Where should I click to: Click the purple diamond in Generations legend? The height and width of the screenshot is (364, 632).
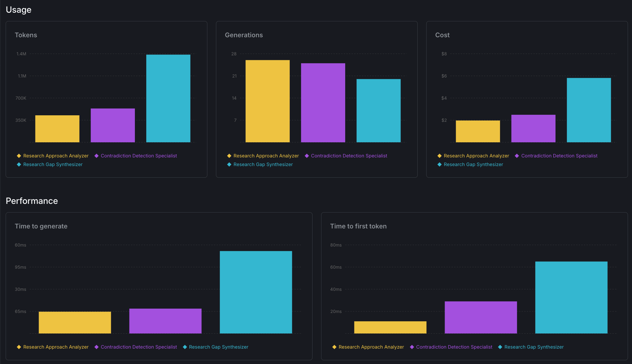[x=307, y=156]
